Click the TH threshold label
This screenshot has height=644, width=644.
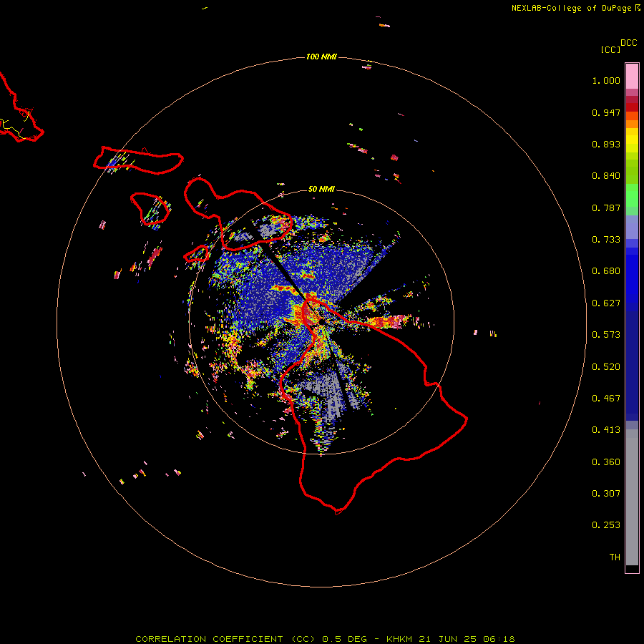point(615,557)
